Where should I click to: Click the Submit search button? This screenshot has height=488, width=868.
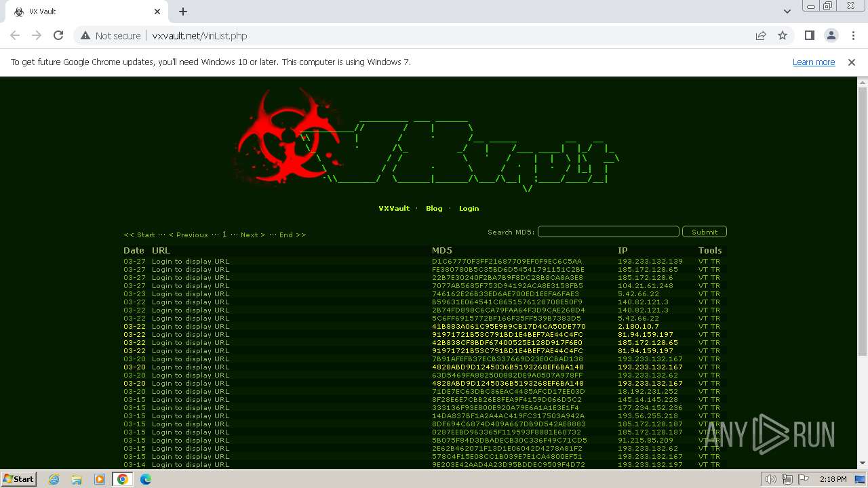[x=705, y=232]
